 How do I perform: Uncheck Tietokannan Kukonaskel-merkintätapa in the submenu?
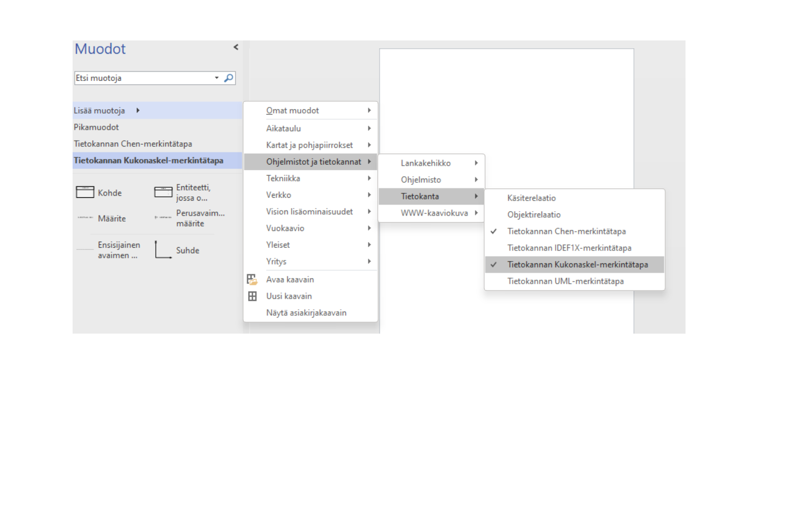point(577,264)
